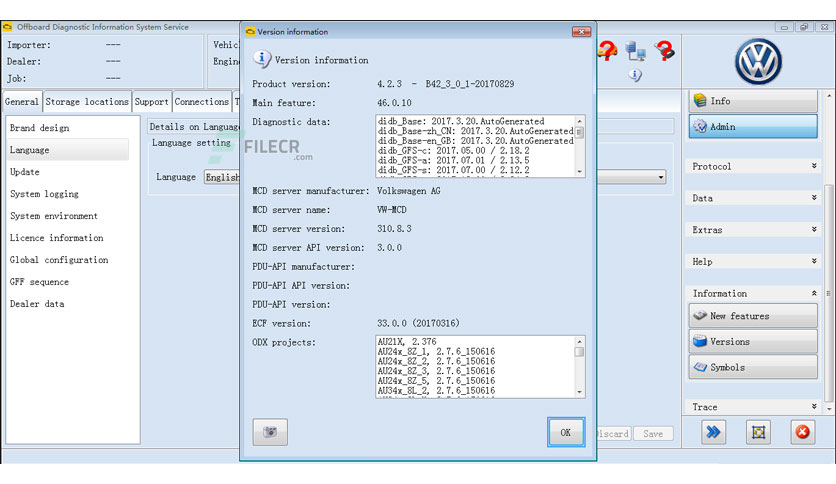The image size is (836, 484).
Task: Select didb_GFS-c diagnostic data row
Action: point(454,150)
